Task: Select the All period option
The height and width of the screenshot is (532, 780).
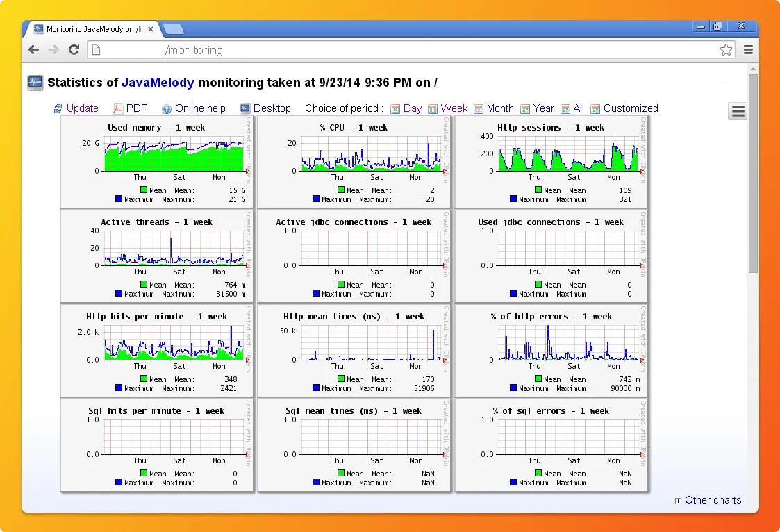Action: (578, 108)
